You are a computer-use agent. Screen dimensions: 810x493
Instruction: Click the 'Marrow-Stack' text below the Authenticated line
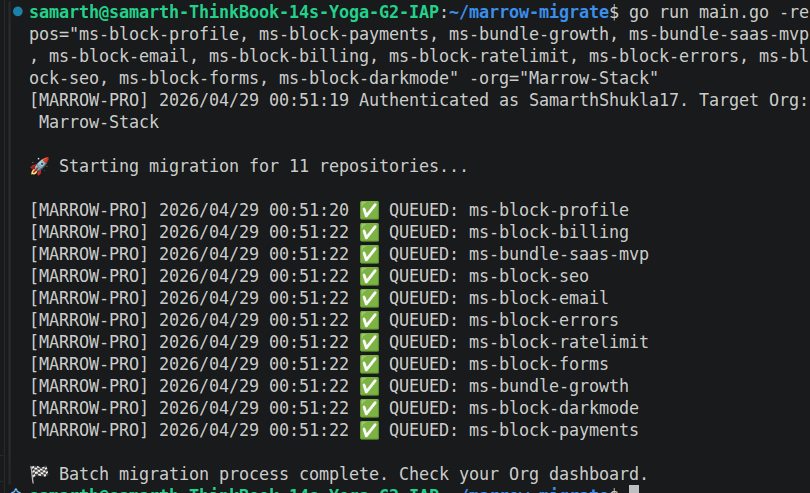pyautogui.click(x=99, y=122)
